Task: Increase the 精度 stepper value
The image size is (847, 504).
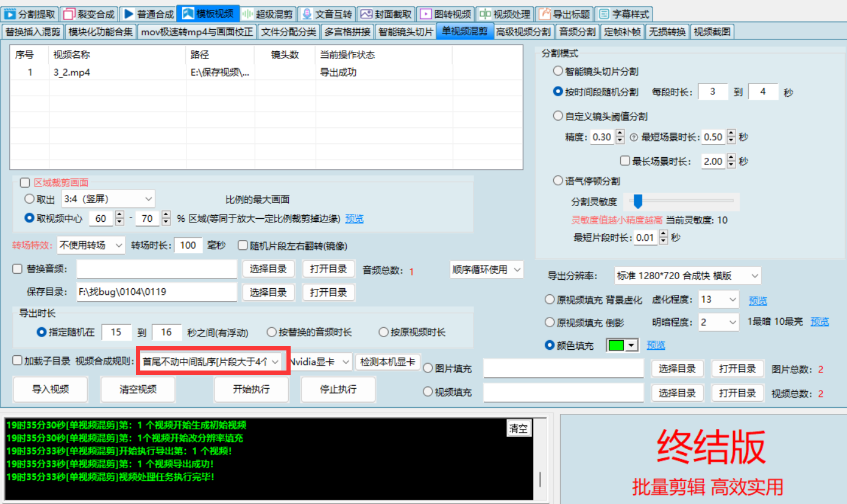Action: (x=620, y=133)
